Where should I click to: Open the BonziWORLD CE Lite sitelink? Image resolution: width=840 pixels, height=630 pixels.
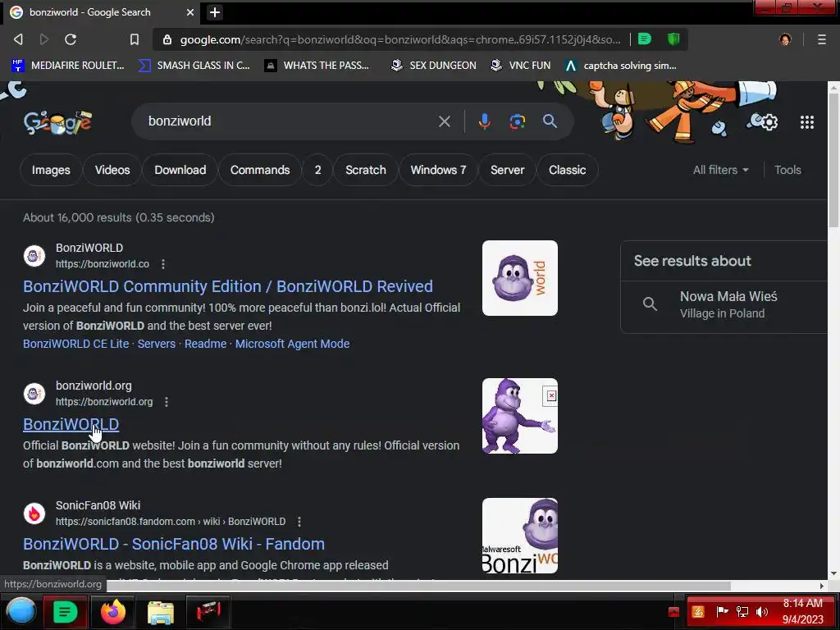click(76, 344)
